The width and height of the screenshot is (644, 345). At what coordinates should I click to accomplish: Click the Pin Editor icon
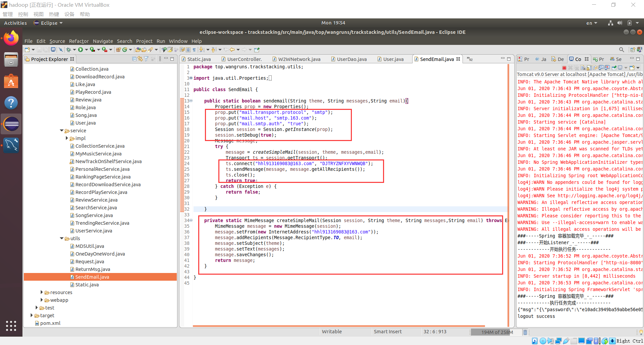[x=257, y=50]
